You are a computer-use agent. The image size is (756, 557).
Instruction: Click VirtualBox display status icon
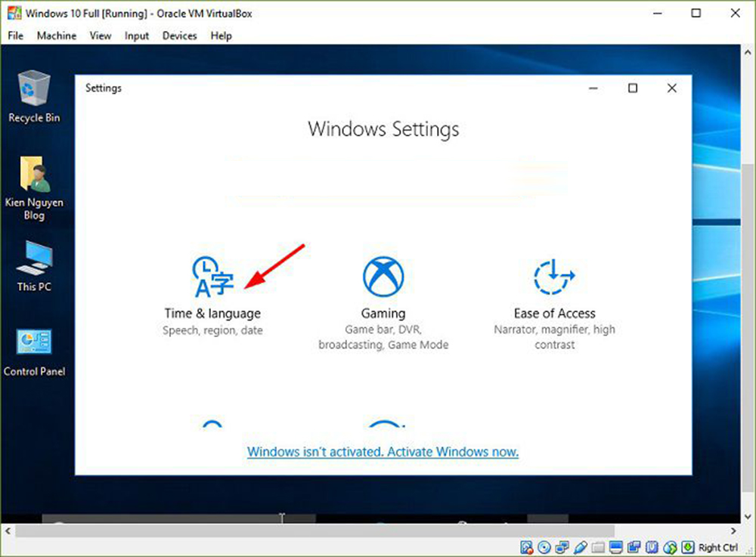tap(615, 547)
